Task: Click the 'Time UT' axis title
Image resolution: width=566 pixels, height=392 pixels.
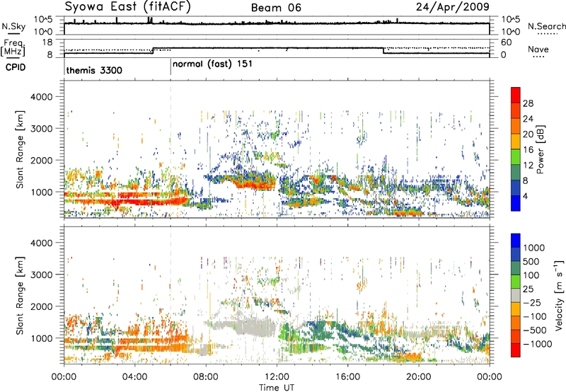Action: 277,388
